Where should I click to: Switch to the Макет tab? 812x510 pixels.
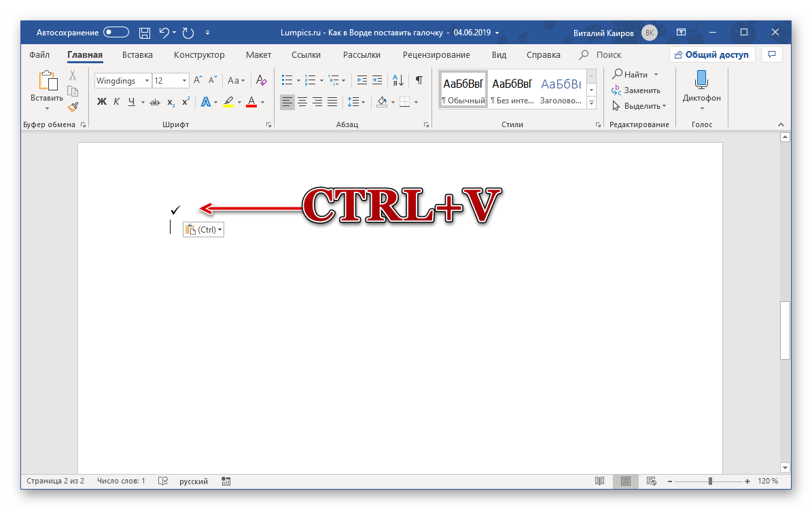tap(258, 54)
